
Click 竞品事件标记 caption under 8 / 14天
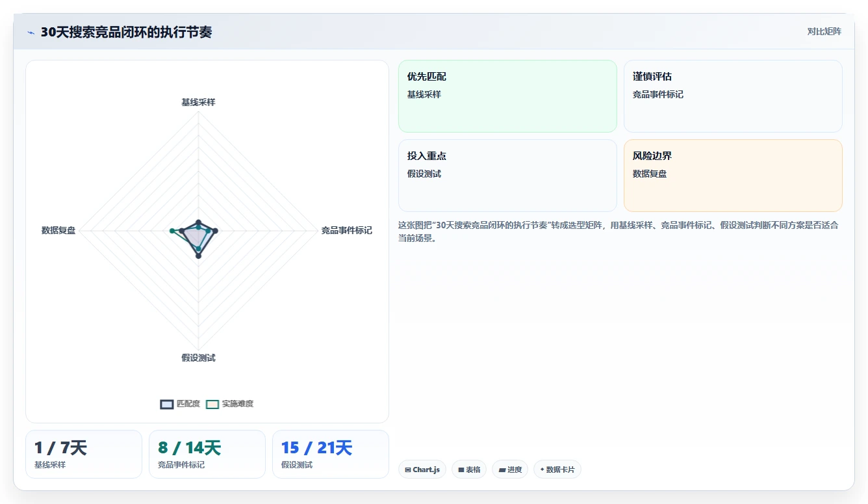181,465
